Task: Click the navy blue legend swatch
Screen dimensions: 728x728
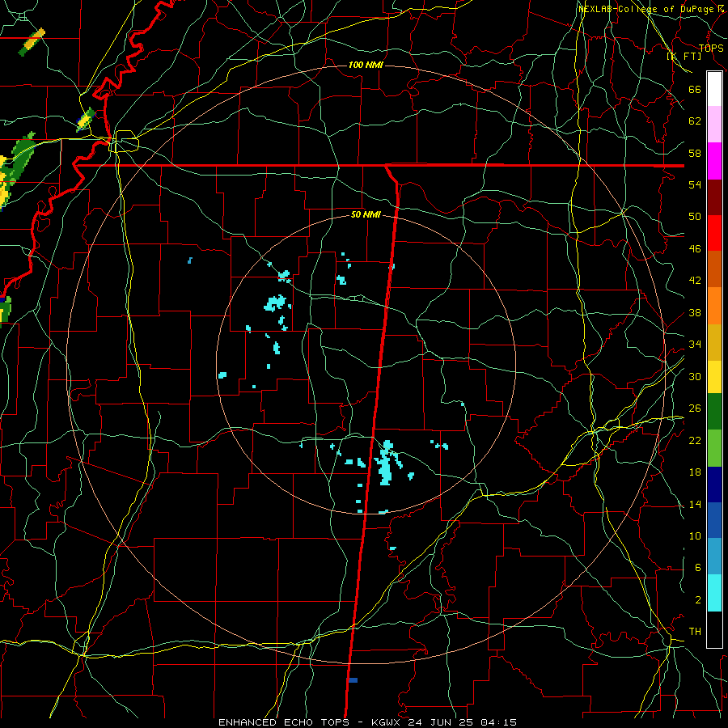Action: [x=714, y=485]
